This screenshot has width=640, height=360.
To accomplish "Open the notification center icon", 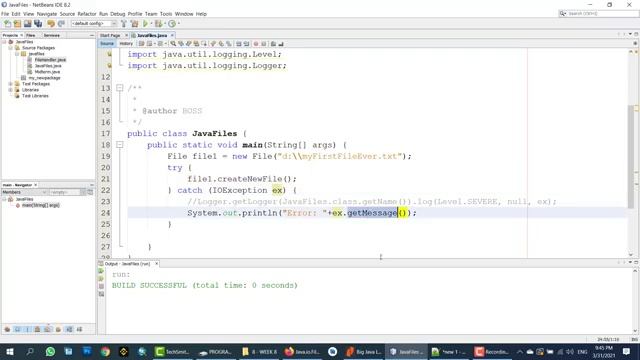I will pos(627,351).
